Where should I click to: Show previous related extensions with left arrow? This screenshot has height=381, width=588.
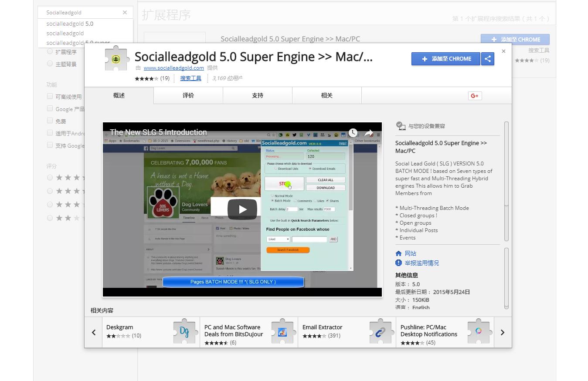pos(94,332)
